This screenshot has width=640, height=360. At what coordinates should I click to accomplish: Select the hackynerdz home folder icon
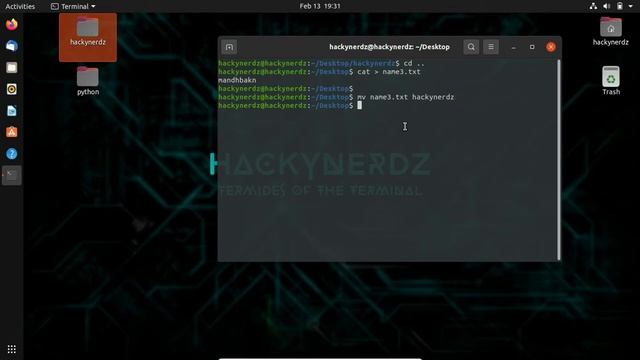pyautogui.click(x=611, y=32)
